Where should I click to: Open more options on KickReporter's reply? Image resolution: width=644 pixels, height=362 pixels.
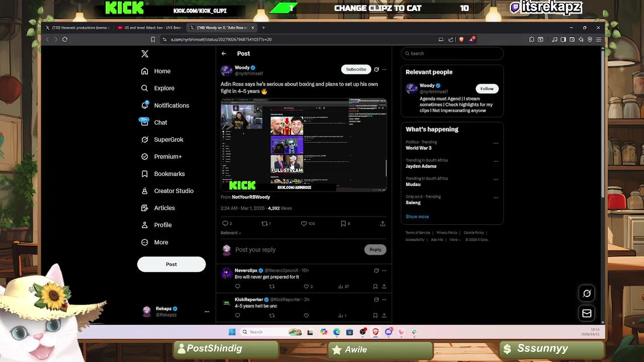click(x=384, y=300)
